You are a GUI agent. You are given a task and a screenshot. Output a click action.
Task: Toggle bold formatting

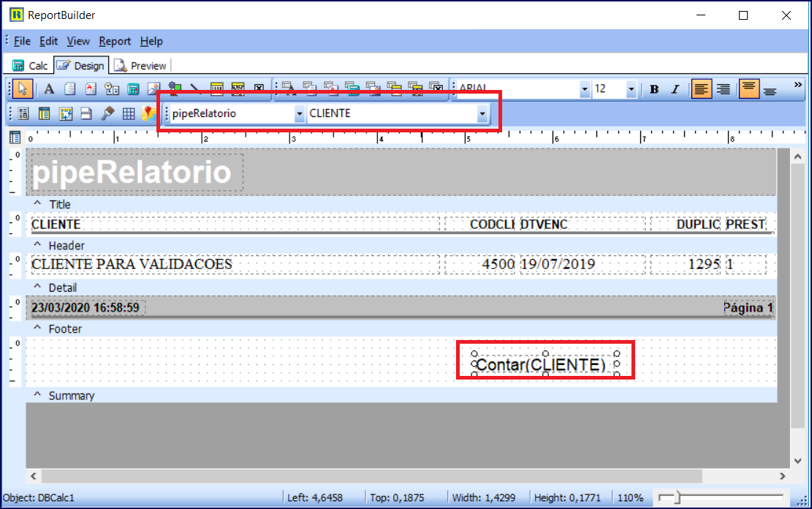654,89
